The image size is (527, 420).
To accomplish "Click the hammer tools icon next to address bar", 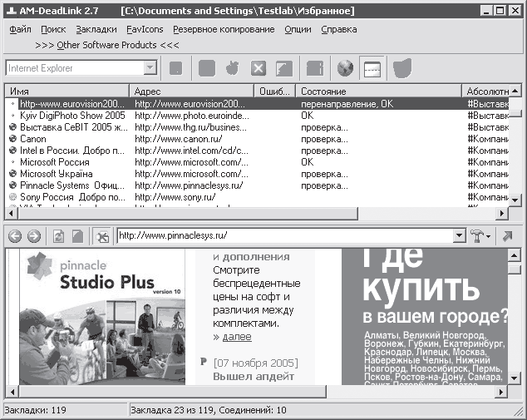I will tap(477, 236).
